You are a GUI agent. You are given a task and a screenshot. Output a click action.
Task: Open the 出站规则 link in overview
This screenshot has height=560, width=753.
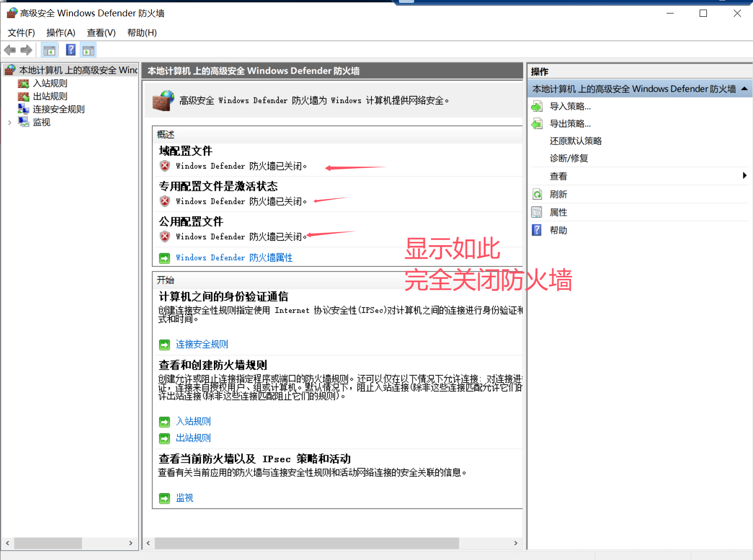(x=193, y=438)
